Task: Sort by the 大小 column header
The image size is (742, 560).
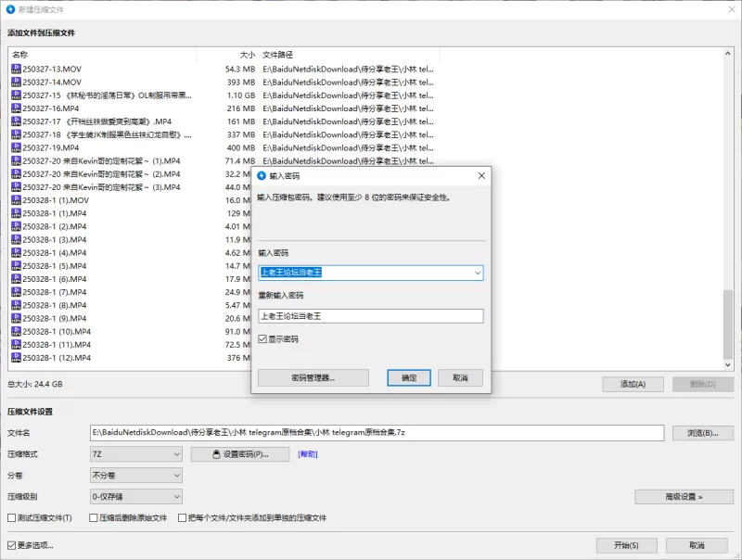Action: [x=248, y=55]
